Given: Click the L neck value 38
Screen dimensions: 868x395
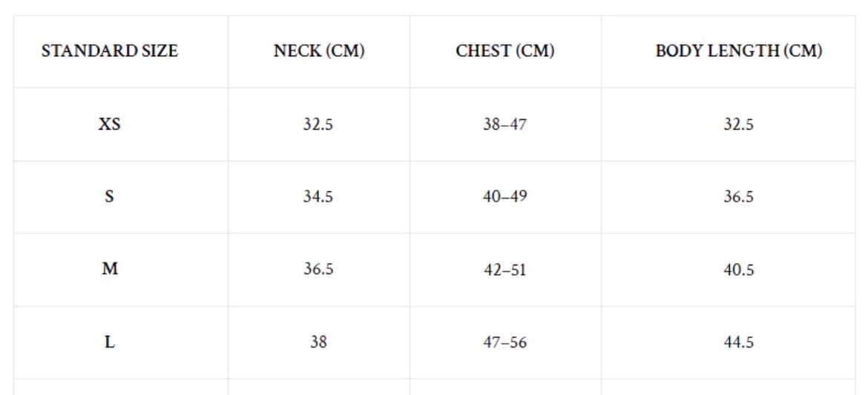Looking at the screenshot, I should (318, 342).
